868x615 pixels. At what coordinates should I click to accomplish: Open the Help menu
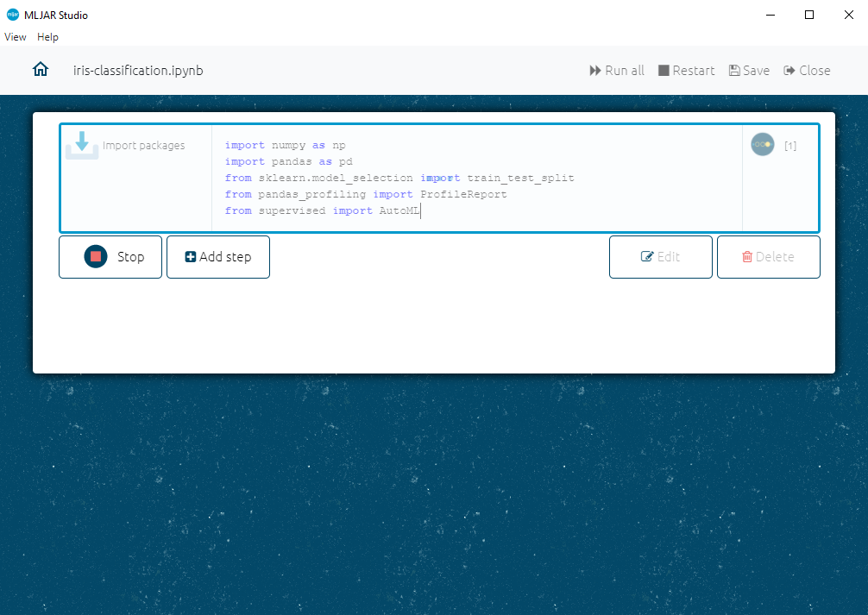pos(47,37)
